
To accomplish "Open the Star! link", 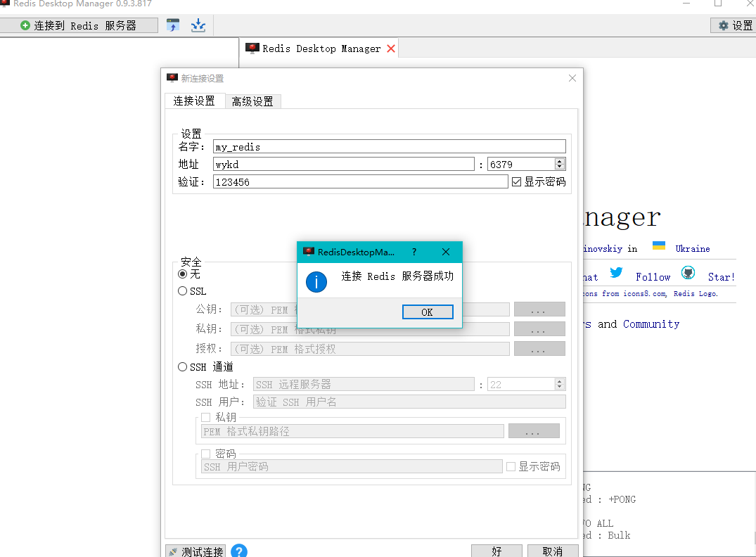I will (722, 277).
